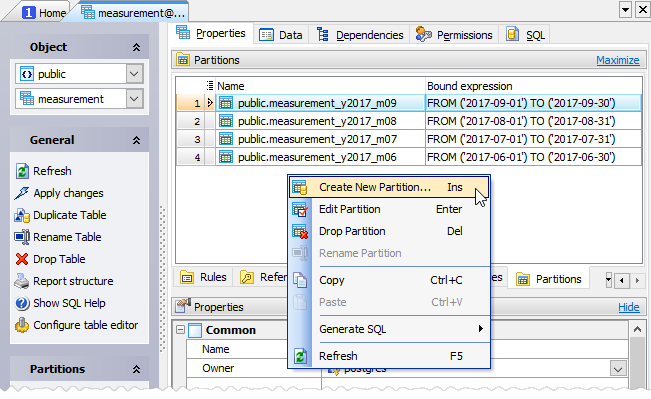This screenshot has width=651, height=399.
Task: Click the Name column header
Action: pyautogui.click(x=320, y=86)
